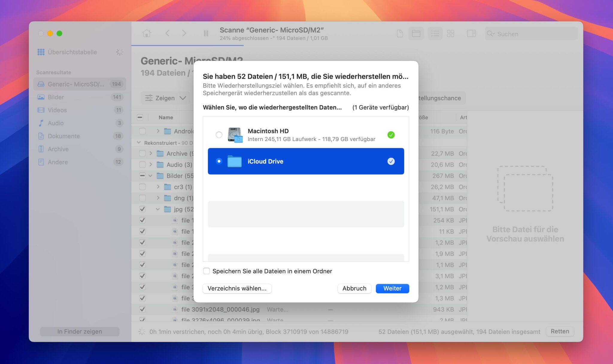Click Retten button in status bar
Viewport: 613px width, 364px height.
click(x=560, y=331)
